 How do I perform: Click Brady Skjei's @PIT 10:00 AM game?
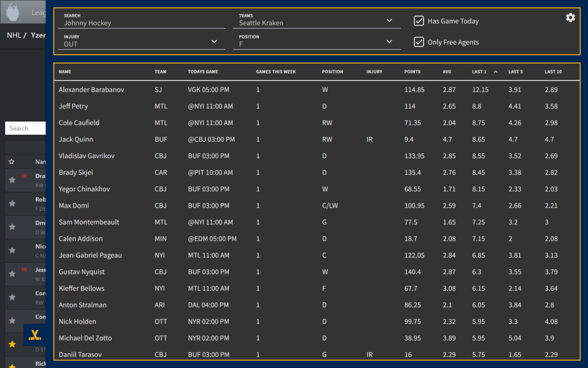coord(210,172)
